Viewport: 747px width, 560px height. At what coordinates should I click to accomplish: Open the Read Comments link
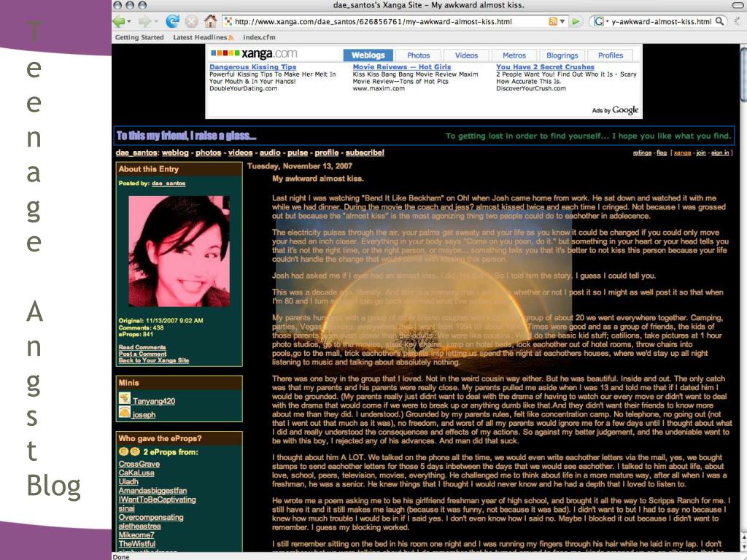coord(142,347)
